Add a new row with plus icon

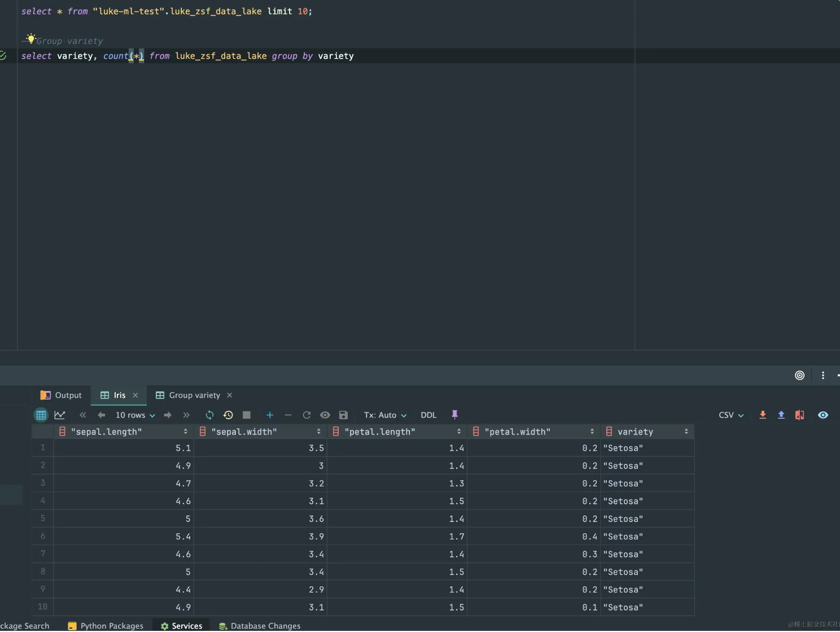tap(270, 415)
